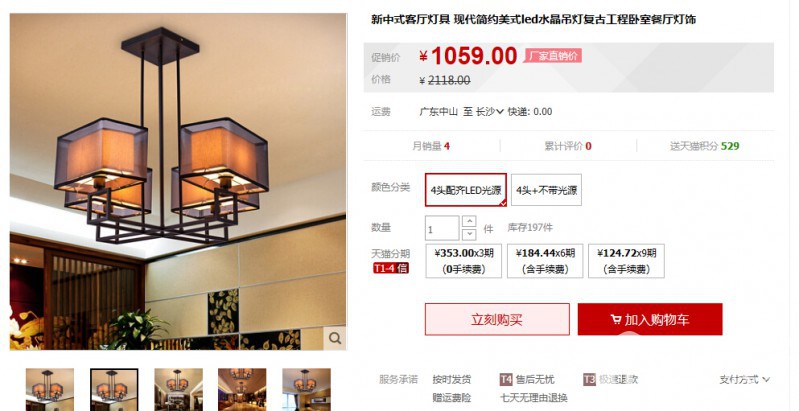The image size is (799, 411).
Task: Click the 立刻购买 buy now button
Action: [497, 319]
